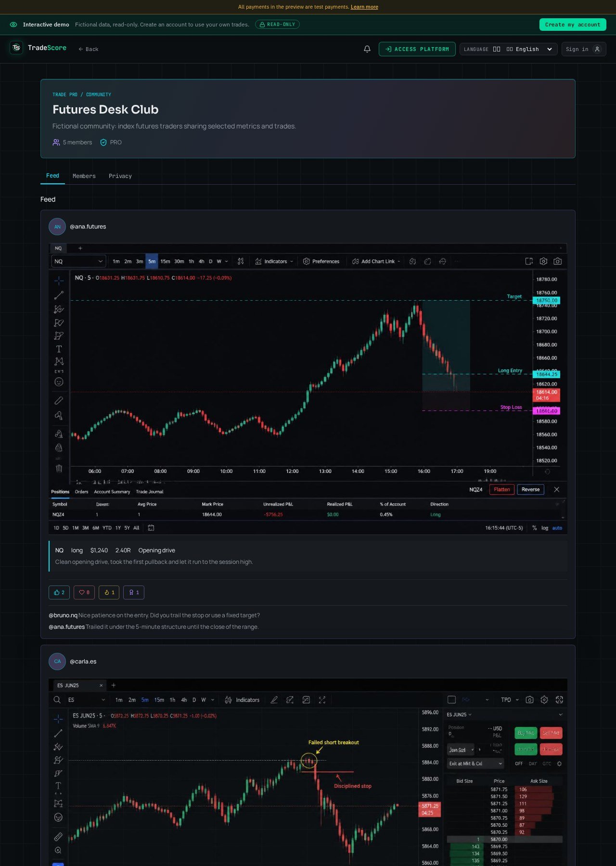Select the Feed tab
The height and width of the screenshot is (866, 616).
tap(52, 176)
